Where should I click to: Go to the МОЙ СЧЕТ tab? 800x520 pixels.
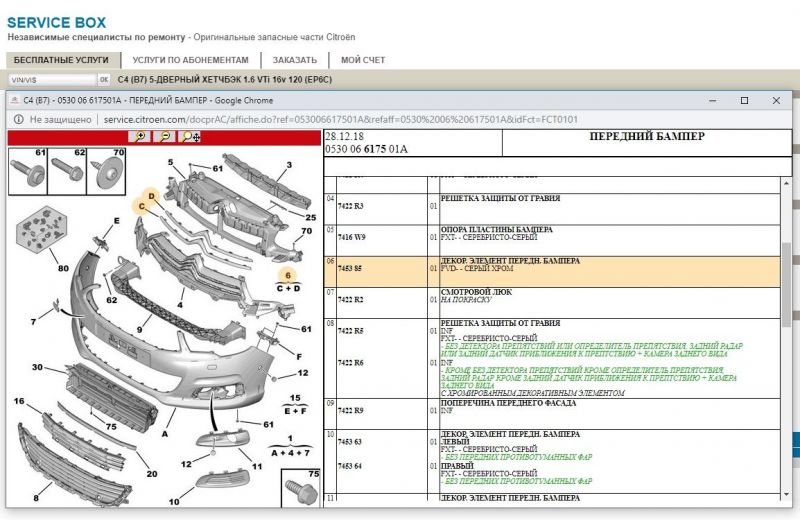[362, 60]
